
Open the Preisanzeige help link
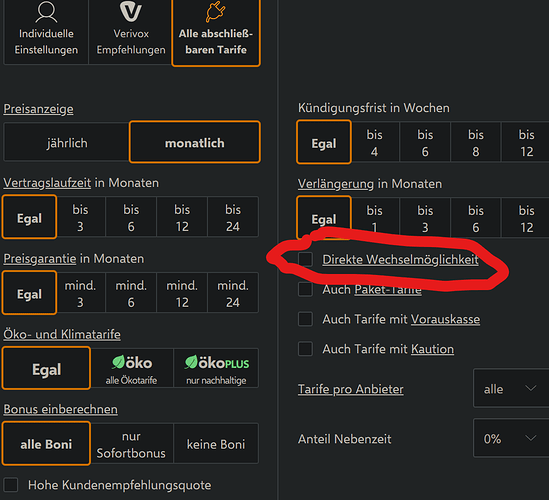click(x=39, y=109)
